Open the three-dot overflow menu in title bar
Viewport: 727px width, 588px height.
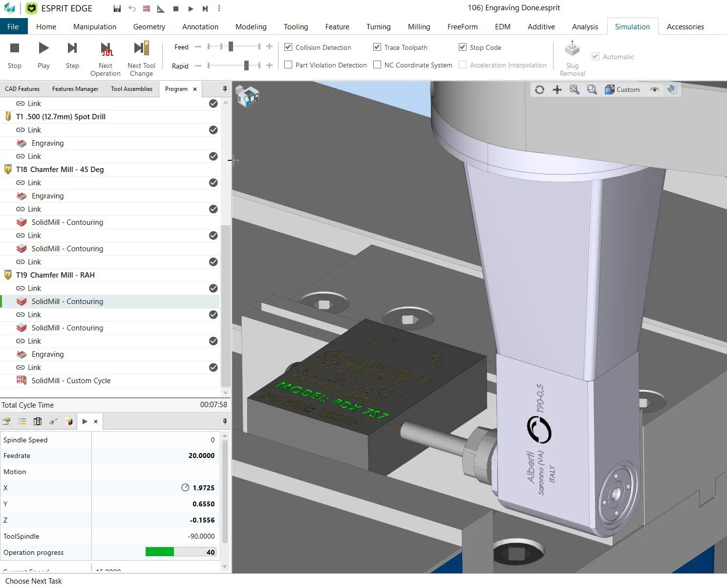tap(219, 8)
